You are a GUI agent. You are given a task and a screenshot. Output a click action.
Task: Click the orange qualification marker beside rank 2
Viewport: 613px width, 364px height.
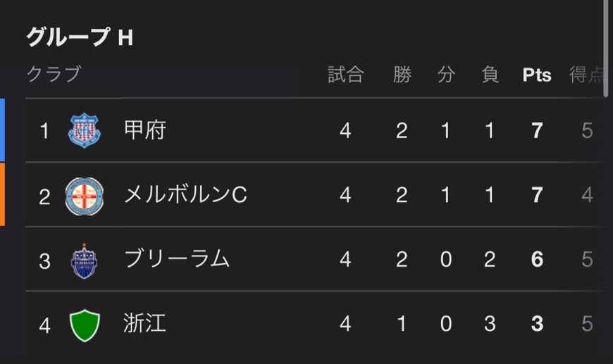(2, 194)
